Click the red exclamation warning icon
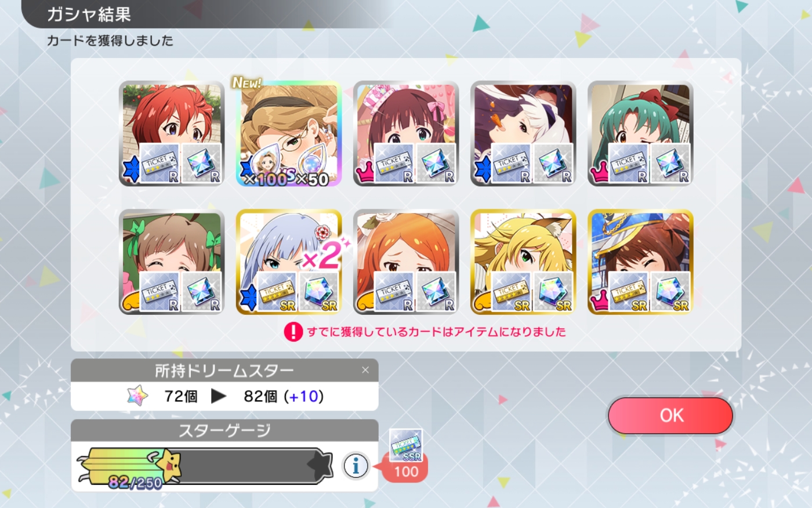 point(293,332)
